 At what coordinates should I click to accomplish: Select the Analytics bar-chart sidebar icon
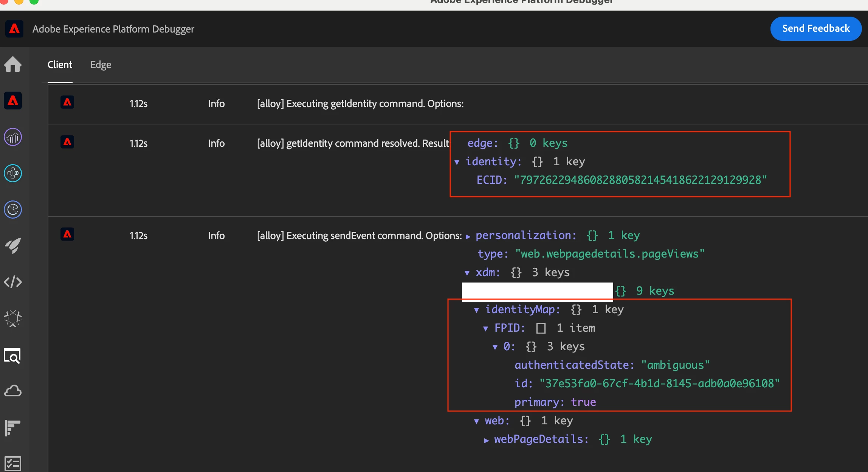pyautogui.click(x=13, y=137)
